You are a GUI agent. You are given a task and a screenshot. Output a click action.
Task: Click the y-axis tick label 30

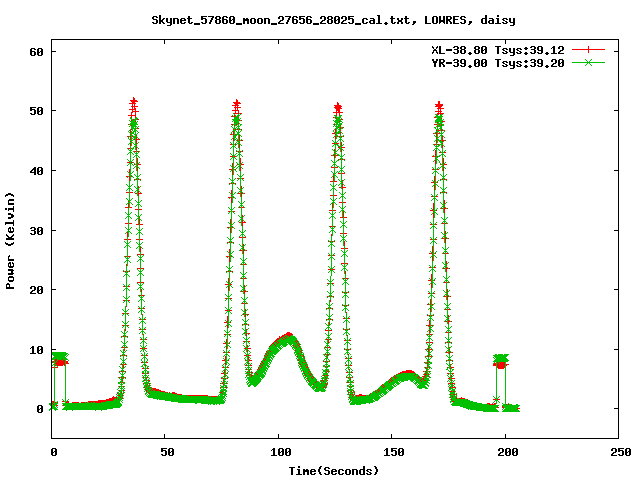pyautogui.click(x=36, y=231)
